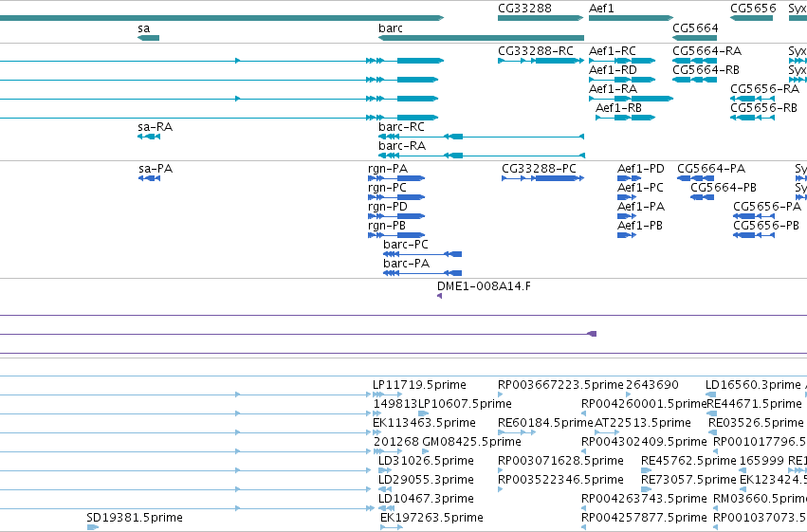Viewport: 807px width, 532px height.
Task: Select the RE73057.5prime EST label
Action: pos(688,480)
